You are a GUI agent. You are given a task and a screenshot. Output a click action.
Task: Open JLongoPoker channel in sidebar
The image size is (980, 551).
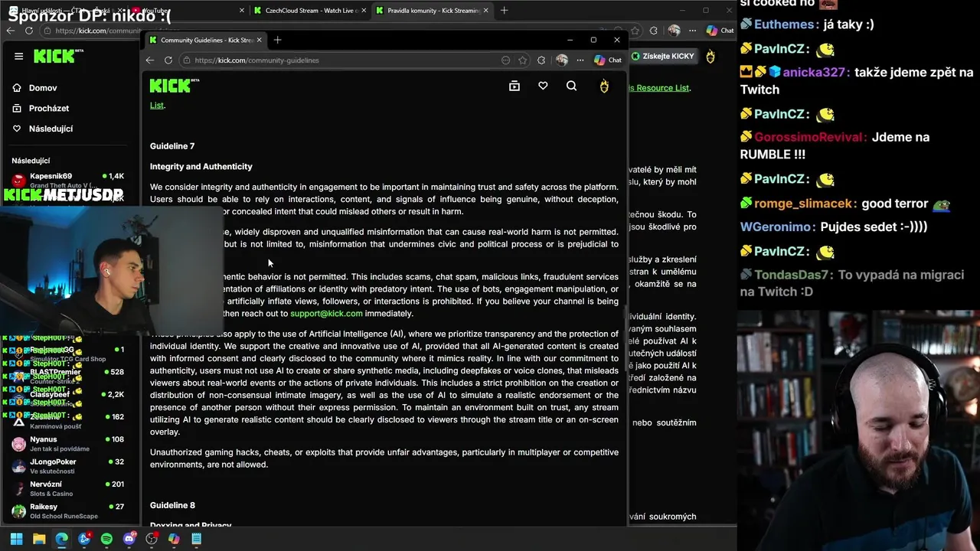[67, 466]
